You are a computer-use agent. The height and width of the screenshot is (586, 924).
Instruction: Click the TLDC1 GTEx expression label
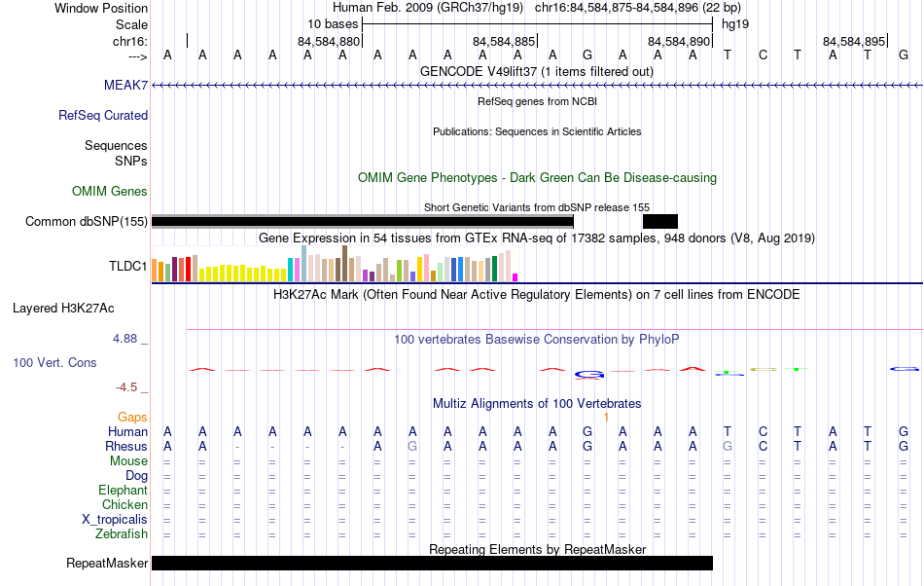pyautogui.click(x=127, y=266)
